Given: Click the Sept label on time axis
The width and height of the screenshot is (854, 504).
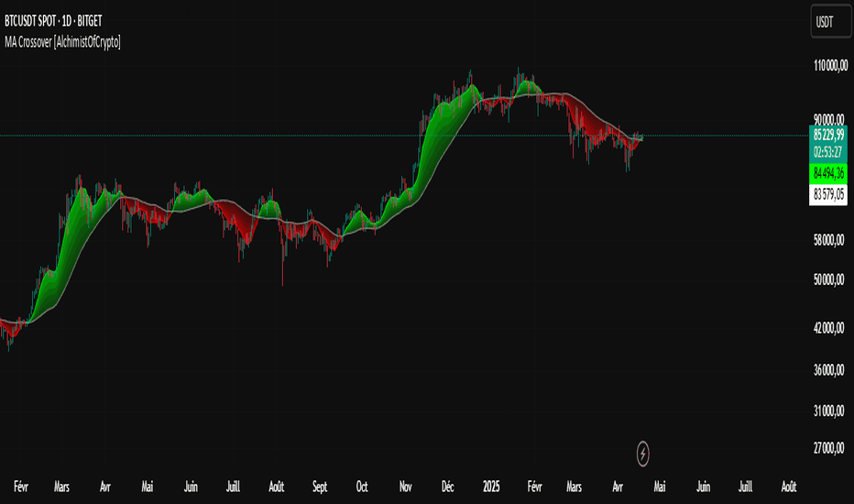Looking at the screenshot, I should coord(320,487).
